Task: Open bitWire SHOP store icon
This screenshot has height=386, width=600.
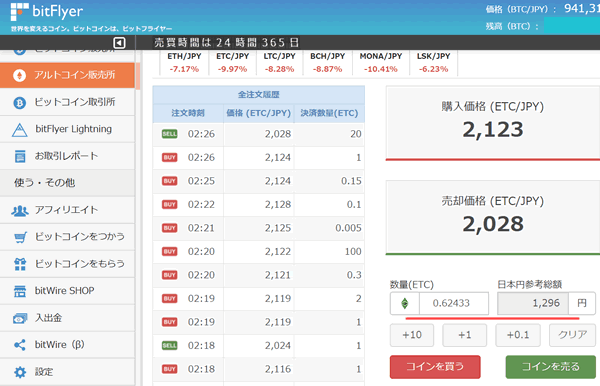Action: tap(20, 291)
